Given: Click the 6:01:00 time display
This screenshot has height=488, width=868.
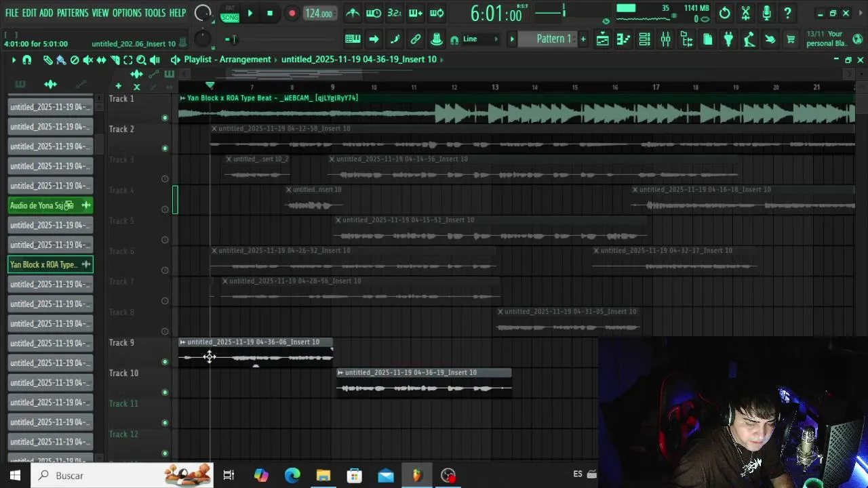Looking at the screenshot, I should click(x=496, y=14).
